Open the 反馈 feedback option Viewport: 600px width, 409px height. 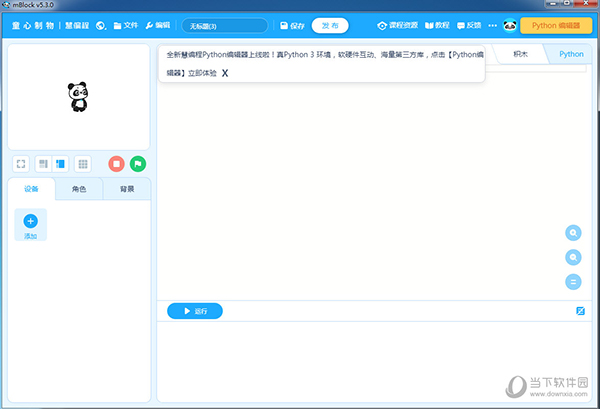(x=469, y=25)
